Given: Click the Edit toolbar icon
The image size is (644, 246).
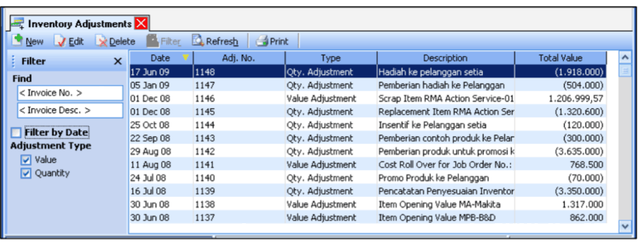Looking at the screenshot, I should point(60,41).
